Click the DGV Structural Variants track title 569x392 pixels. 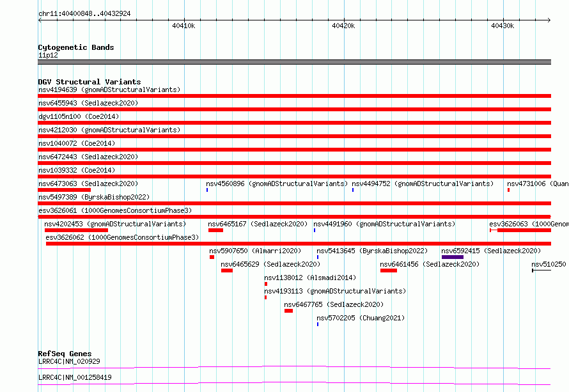[x=90, y=82]
